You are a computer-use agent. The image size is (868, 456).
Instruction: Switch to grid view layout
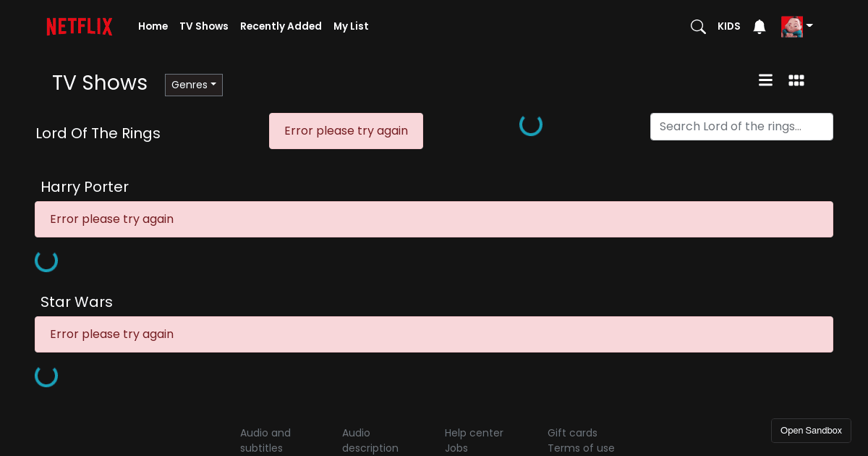[x=796, y=80]
